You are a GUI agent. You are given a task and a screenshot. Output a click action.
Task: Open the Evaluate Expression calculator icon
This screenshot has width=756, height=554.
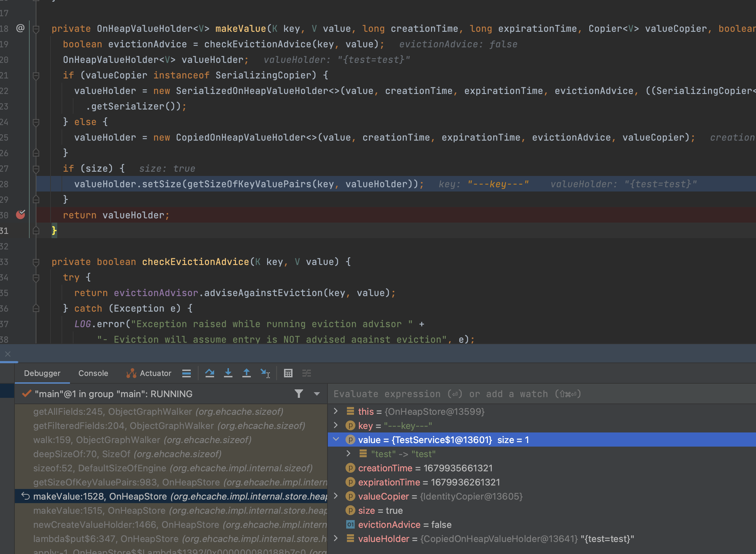coord(288,373)
